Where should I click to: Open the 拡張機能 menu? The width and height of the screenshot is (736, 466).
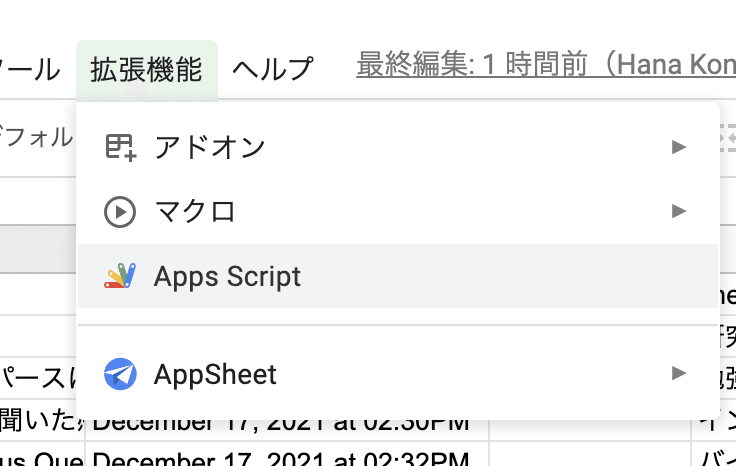[146, 69]
